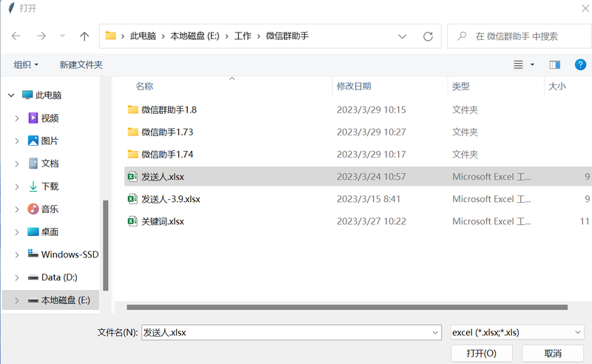Click the file list horizontal scrollbar

point(347,307)
